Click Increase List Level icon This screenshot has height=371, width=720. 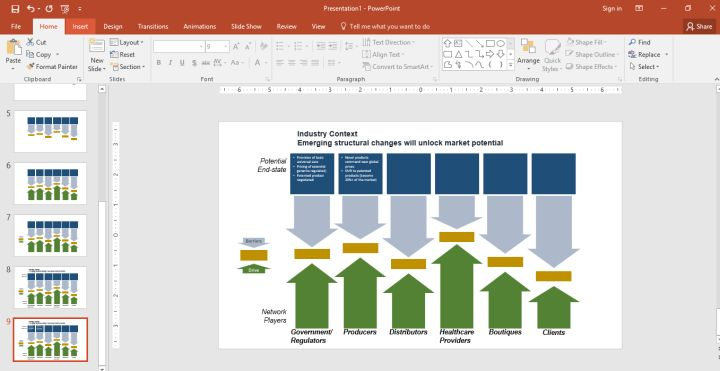[332, 46]
